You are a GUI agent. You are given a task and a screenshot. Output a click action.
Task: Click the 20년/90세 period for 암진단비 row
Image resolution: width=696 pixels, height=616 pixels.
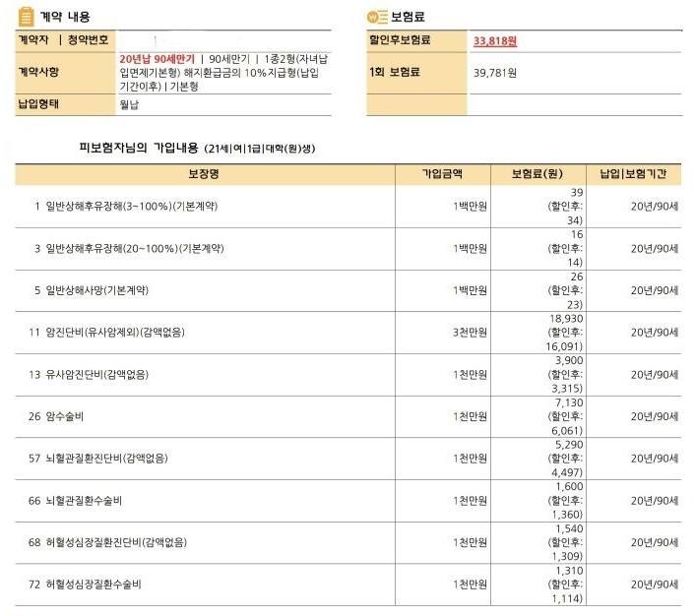(x=655, y=333)
